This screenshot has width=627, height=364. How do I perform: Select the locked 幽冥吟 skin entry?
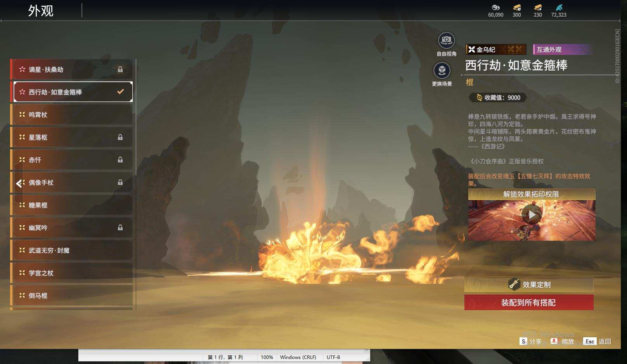pos(71,228)
